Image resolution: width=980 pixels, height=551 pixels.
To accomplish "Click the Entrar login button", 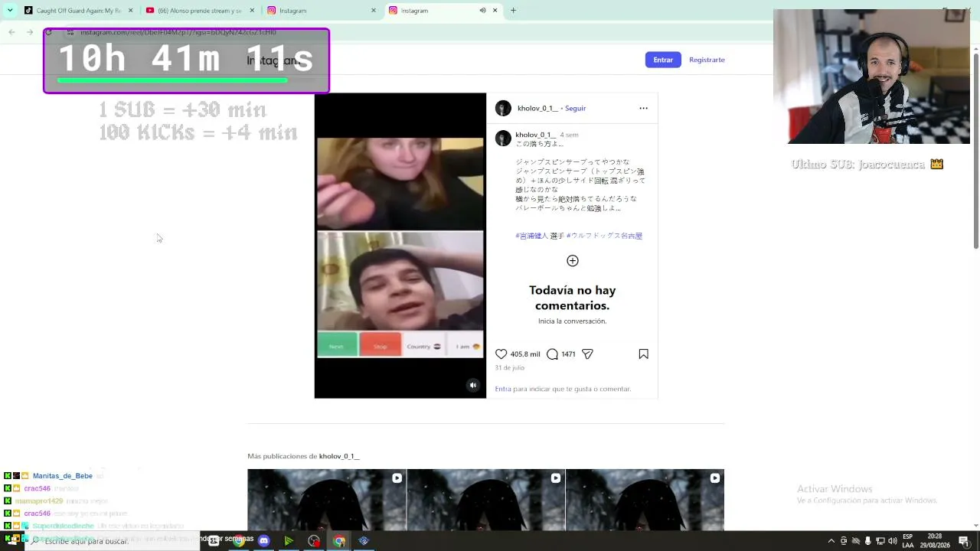I will pos(663,60).
